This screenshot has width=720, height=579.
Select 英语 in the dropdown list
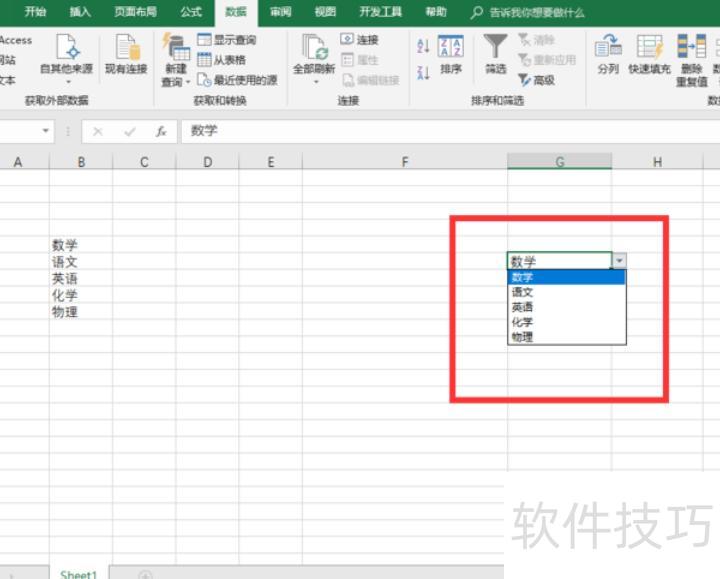566,307
